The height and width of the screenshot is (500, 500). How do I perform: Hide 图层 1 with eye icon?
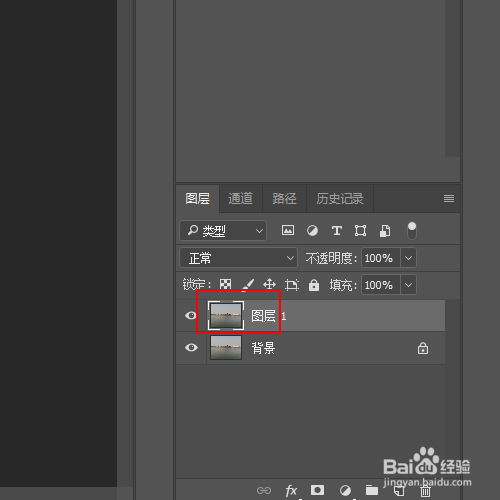coord(191,315)
